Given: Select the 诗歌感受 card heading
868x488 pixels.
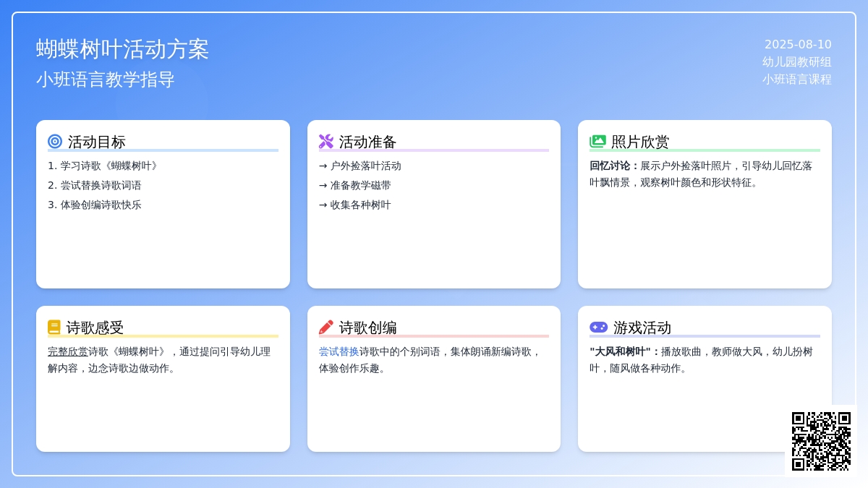Looking at the screenshot, I should [x=95, y=328].
